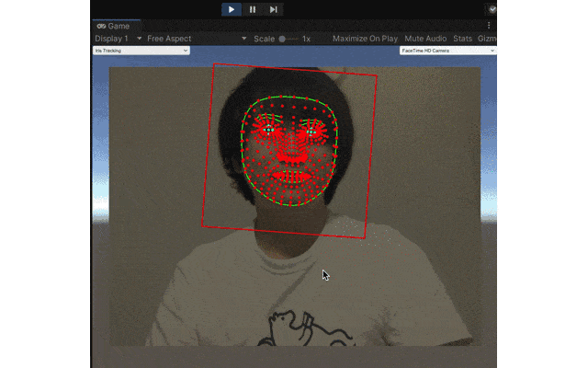Advance one frame with Step button
The image size is (588, 368).
click(274, 9)
